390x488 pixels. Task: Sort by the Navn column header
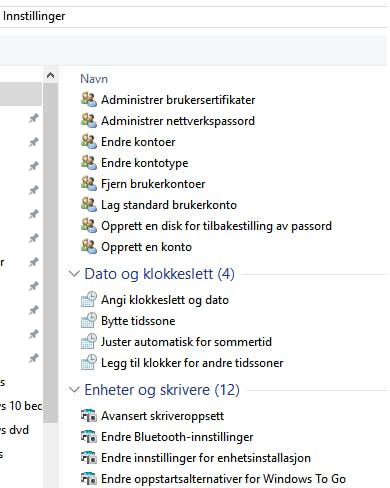point(94,79)
